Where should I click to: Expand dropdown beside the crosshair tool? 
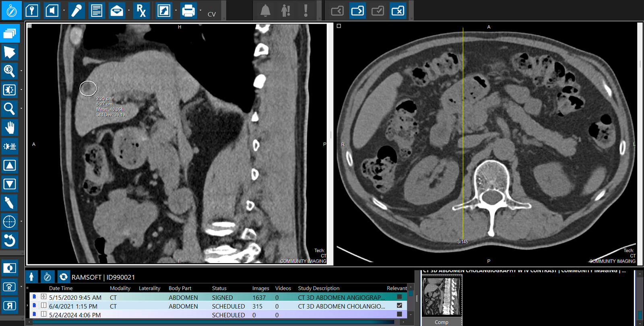tap(21, 222)
